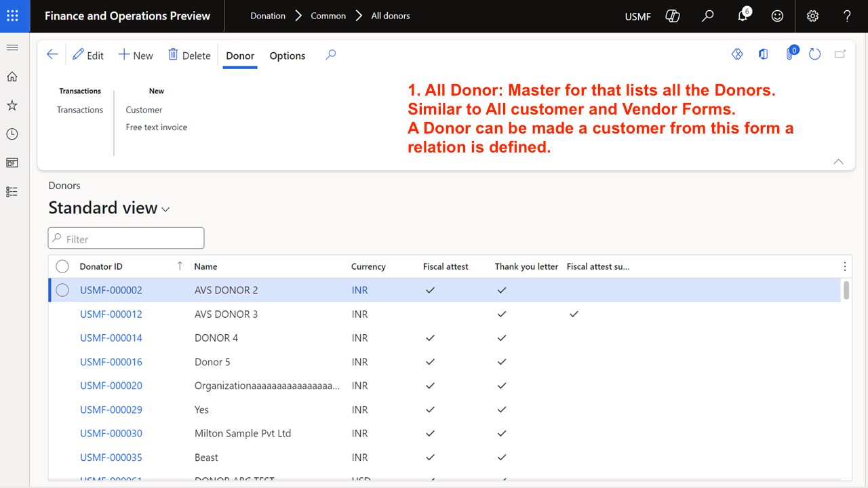This screenshot has width=868, height=488.
Task: Click New in action pane
Action: (136, 56)
